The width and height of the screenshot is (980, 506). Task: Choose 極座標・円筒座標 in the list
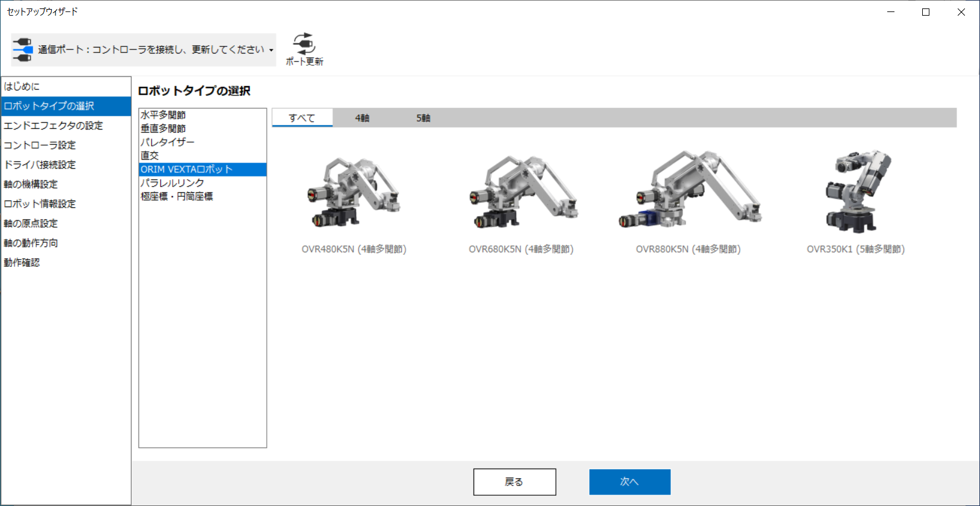click(x=176, y=196)
